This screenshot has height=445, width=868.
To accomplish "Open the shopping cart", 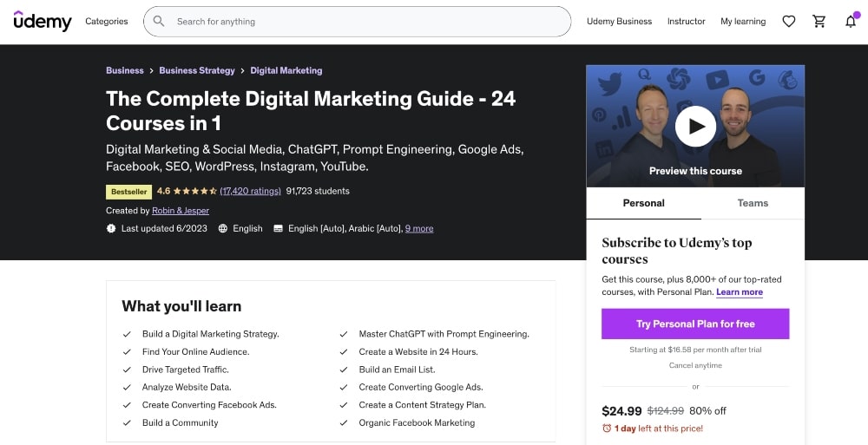I will [819, 22].
